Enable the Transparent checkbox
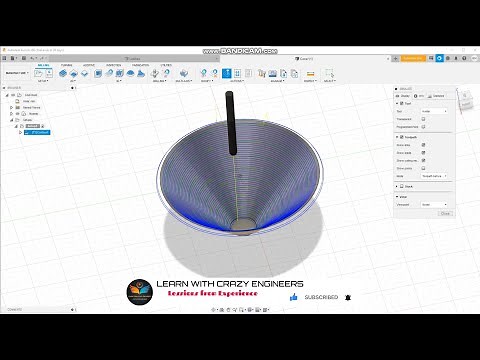Viewport: 480px width, 360px height. (x=423, y=119)
